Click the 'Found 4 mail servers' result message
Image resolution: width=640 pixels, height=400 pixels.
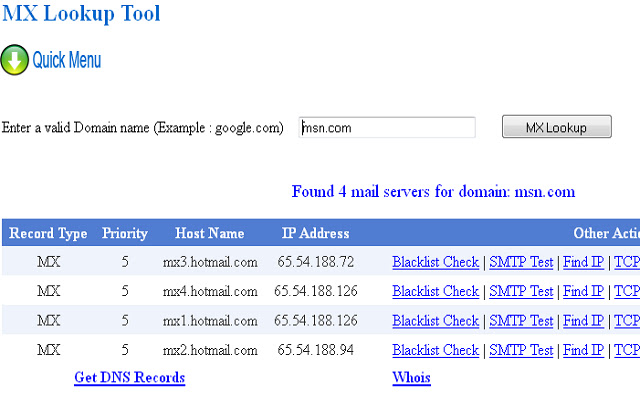[433, 191]
